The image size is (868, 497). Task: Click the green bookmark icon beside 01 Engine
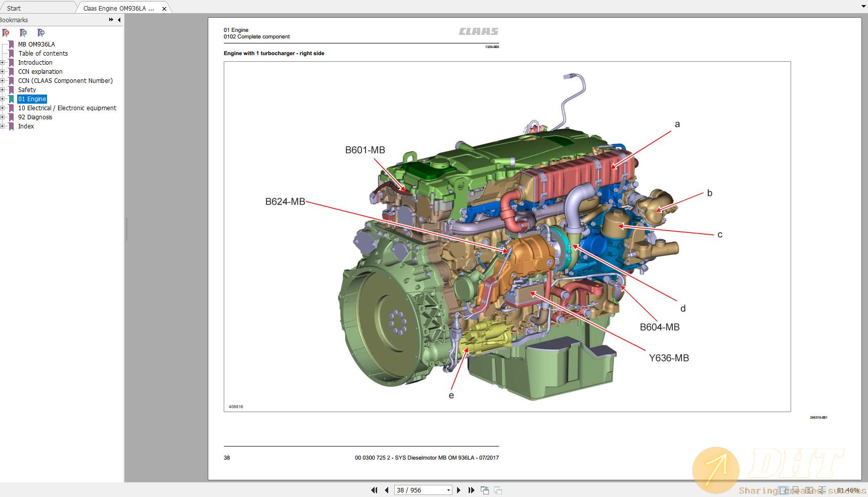point(11,99)
